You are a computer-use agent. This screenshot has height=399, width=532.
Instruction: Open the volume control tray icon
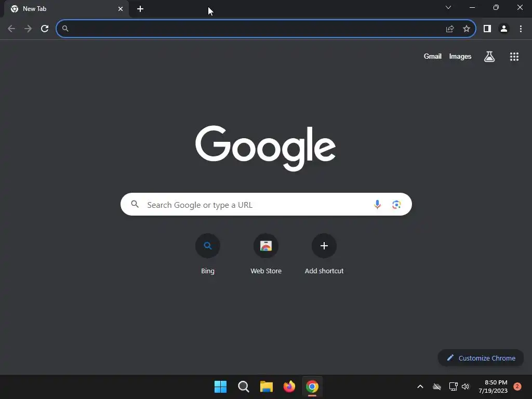click(465, 387)
